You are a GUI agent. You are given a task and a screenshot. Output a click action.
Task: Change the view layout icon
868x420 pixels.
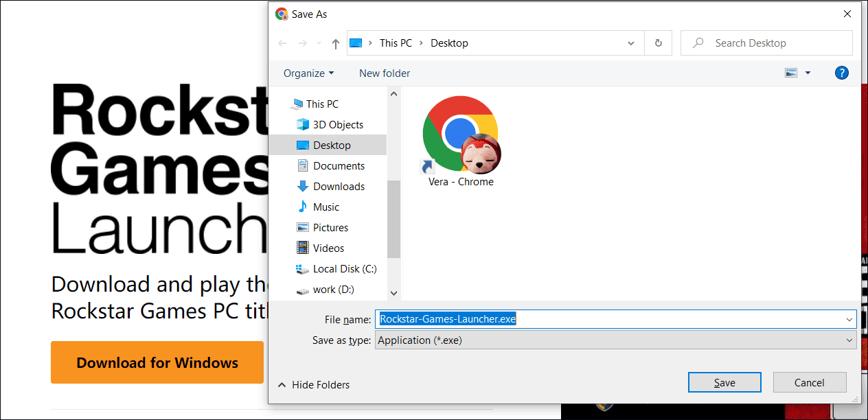click(791, 73)
